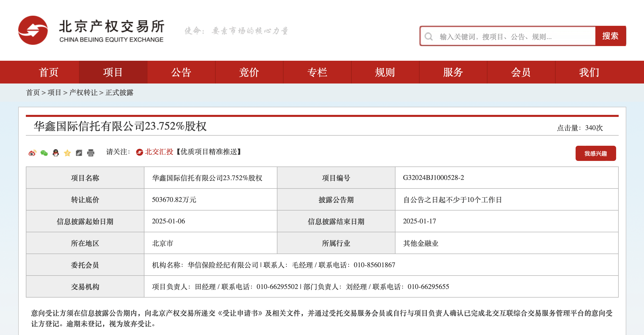This screenshot has height=335, width=644.
Task: Click the 华信保险经纪有限公司 member info row
Action: point(381,265)
